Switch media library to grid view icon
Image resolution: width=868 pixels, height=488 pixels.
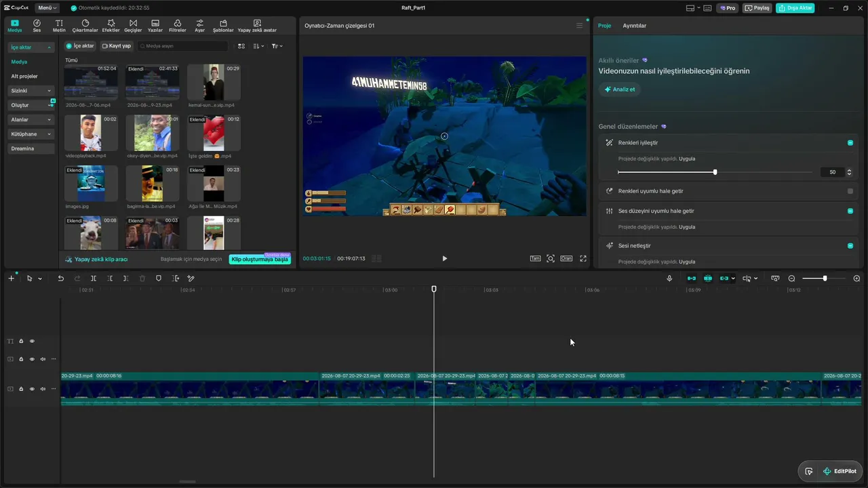click(x=241, y=46)
